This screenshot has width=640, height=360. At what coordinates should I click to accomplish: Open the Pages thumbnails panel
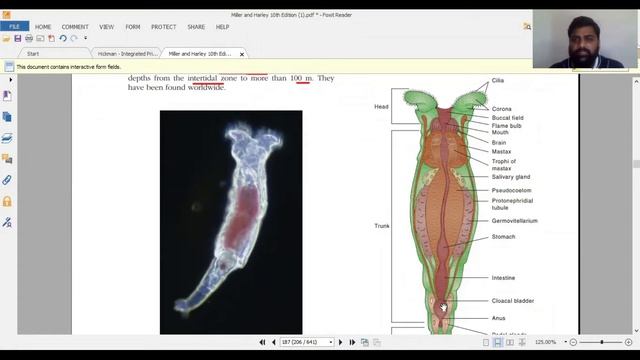tap(7, 117)
